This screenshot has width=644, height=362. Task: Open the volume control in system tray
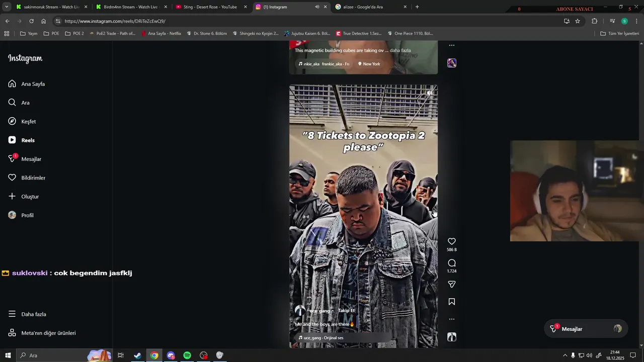point(589,355)
